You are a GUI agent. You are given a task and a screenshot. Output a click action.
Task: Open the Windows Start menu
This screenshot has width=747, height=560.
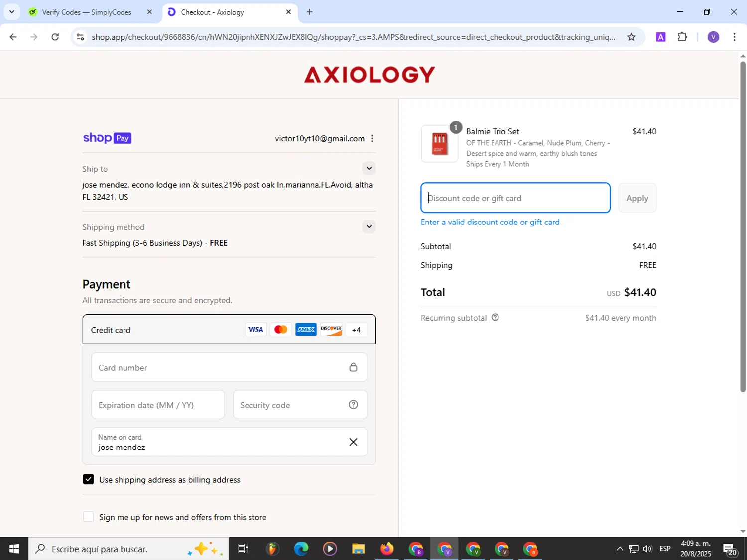14,549
